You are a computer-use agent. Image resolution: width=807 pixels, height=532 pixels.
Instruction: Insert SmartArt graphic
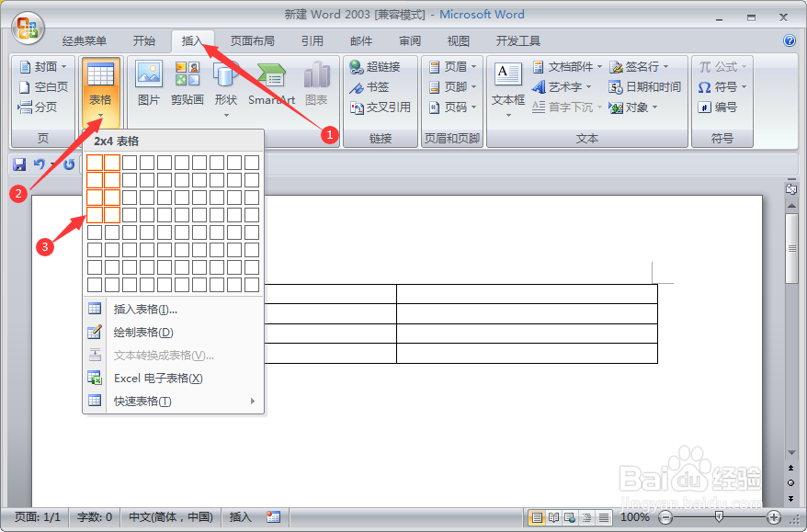tap(271, 84)
